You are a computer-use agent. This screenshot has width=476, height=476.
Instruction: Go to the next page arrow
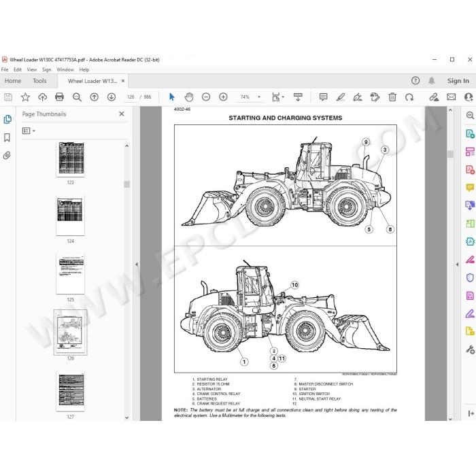pos(112,97)
